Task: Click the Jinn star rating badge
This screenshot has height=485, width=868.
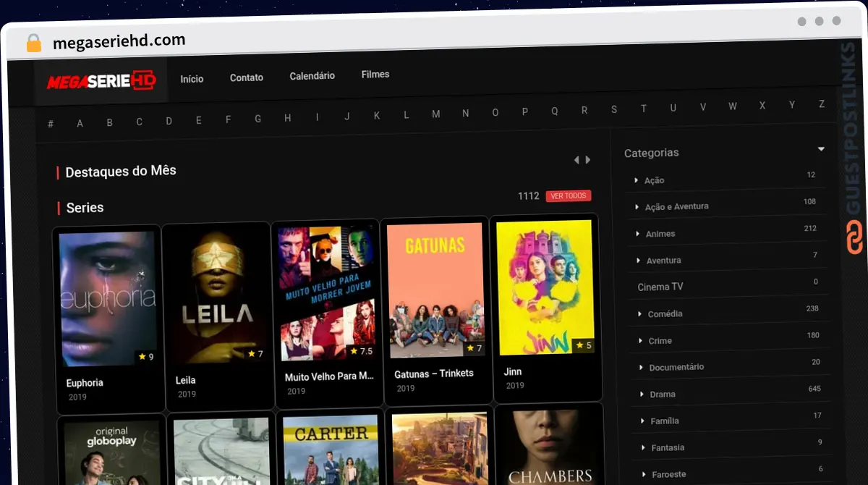Action: pyautogui.click(x=583, y=346)
